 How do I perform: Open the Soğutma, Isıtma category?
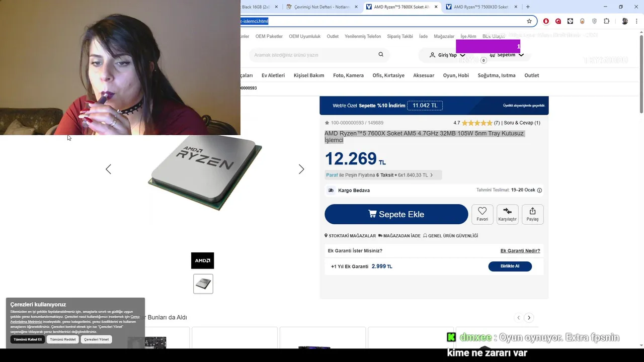click(497, 75)
